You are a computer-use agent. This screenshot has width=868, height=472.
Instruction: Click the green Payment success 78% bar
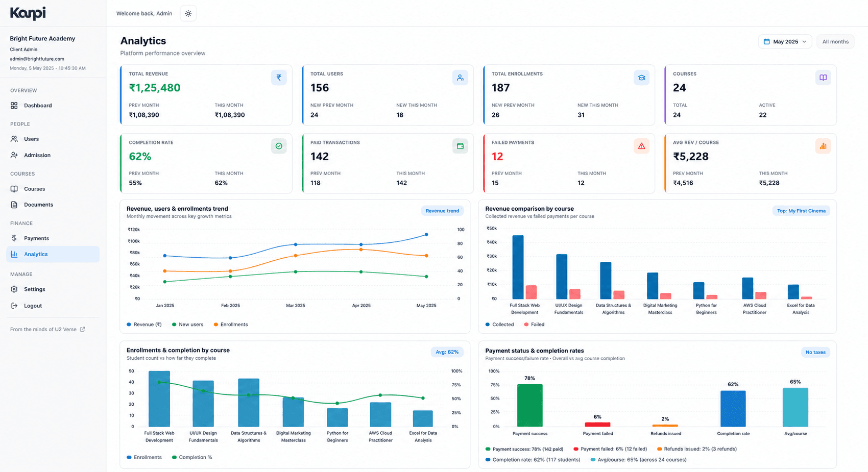[529, 405]
